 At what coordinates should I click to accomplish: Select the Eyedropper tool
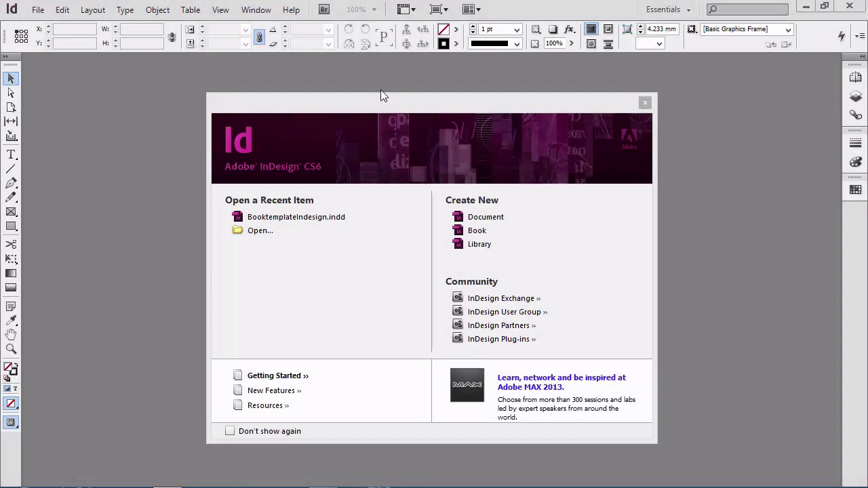[11, 321]
